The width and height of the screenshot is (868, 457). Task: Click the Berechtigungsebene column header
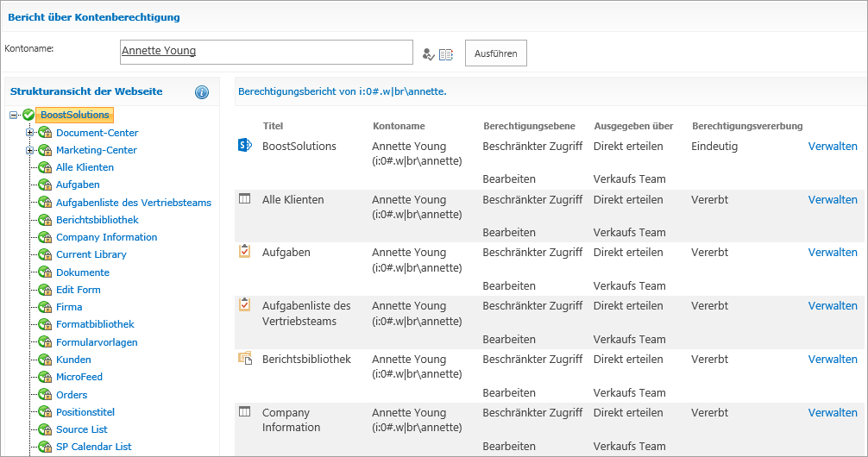[529, 126]
